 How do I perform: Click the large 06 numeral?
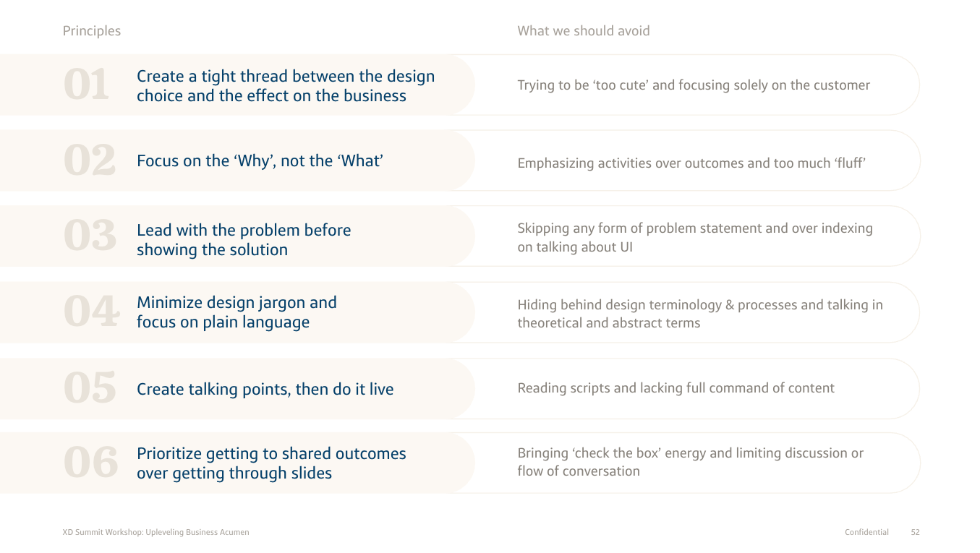[x=90, y=463]
